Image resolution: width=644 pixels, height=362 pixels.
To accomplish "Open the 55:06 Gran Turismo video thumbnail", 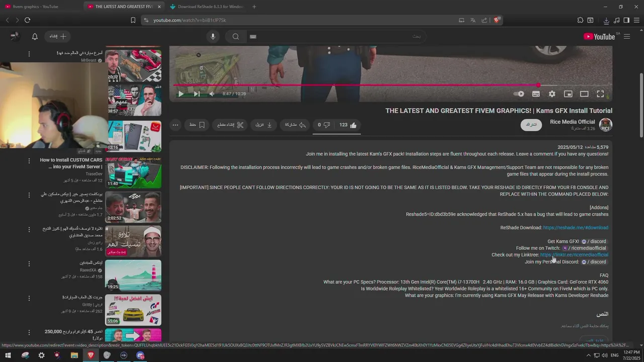I will point(133,309).
